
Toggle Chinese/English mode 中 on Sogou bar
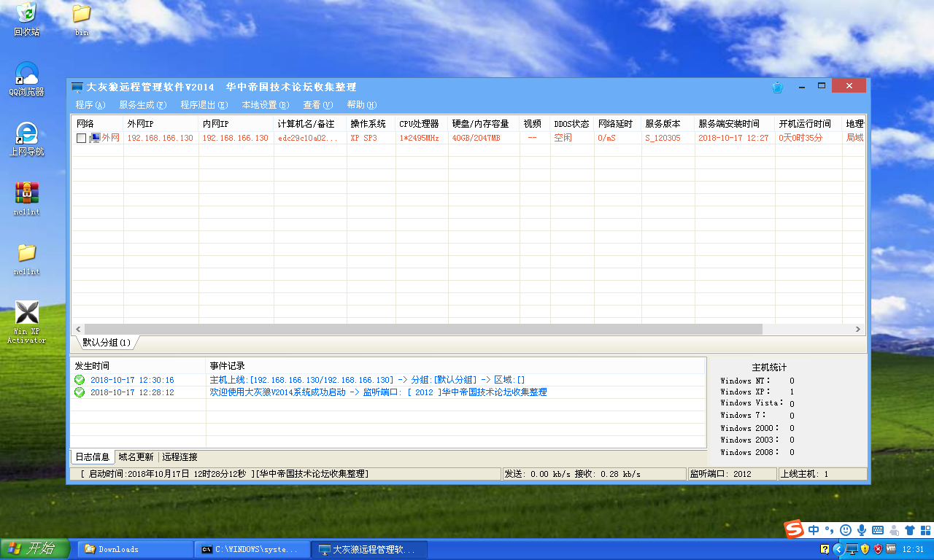click(814, 530)
